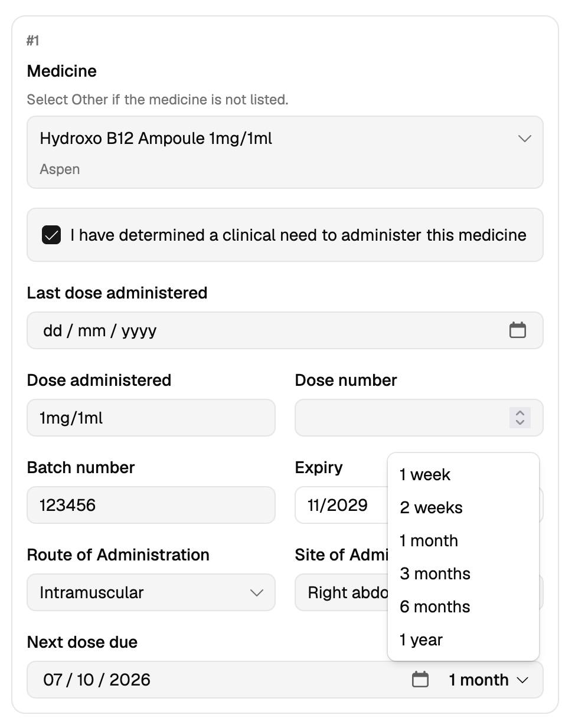
Task: Expand the Route of Administration dropdown
Action: [151, 592]
